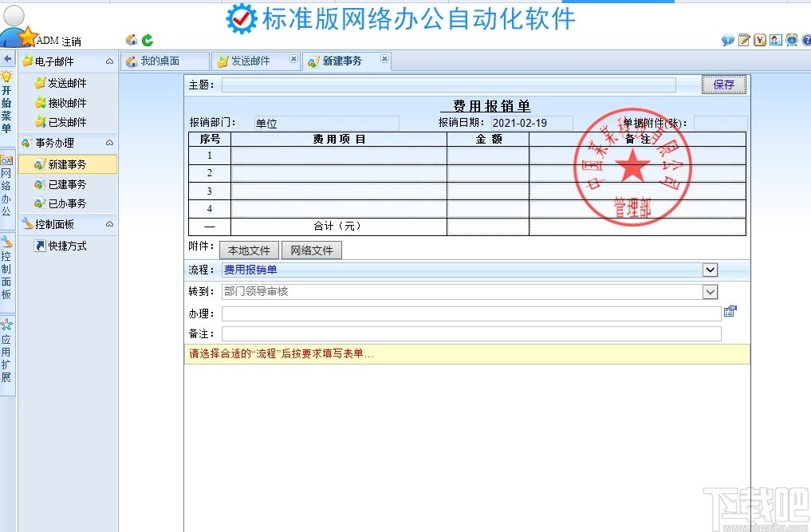Click the Y dictionary icon in the header
Screen dimensions: 811x532
(758, 40)
